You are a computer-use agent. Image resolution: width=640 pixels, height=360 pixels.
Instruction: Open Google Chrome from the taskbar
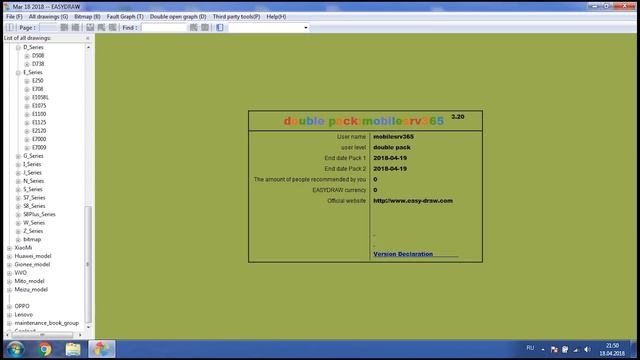[x=44, y=349]
